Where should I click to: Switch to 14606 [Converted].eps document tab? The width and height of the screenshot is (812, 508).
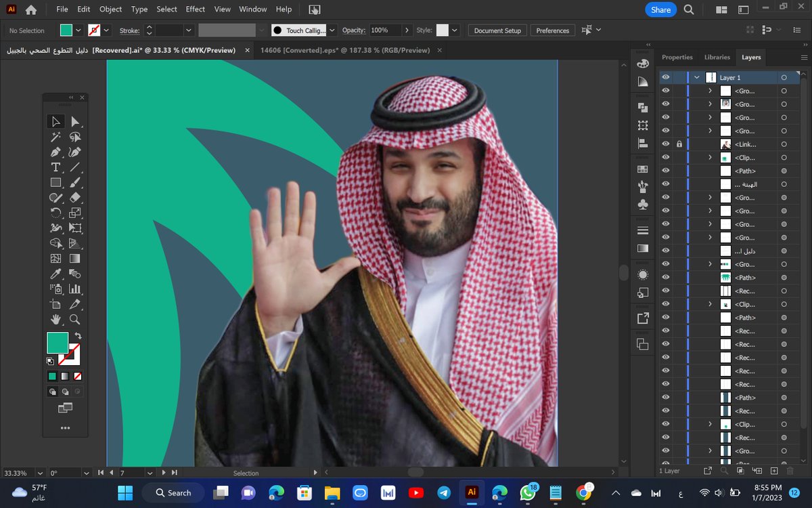click(345, 50)
